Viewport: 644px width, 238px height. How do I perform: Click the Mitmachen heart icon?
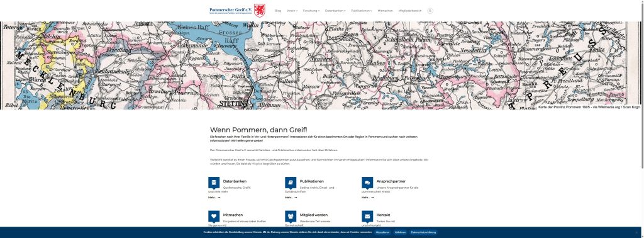pos(214,216)
